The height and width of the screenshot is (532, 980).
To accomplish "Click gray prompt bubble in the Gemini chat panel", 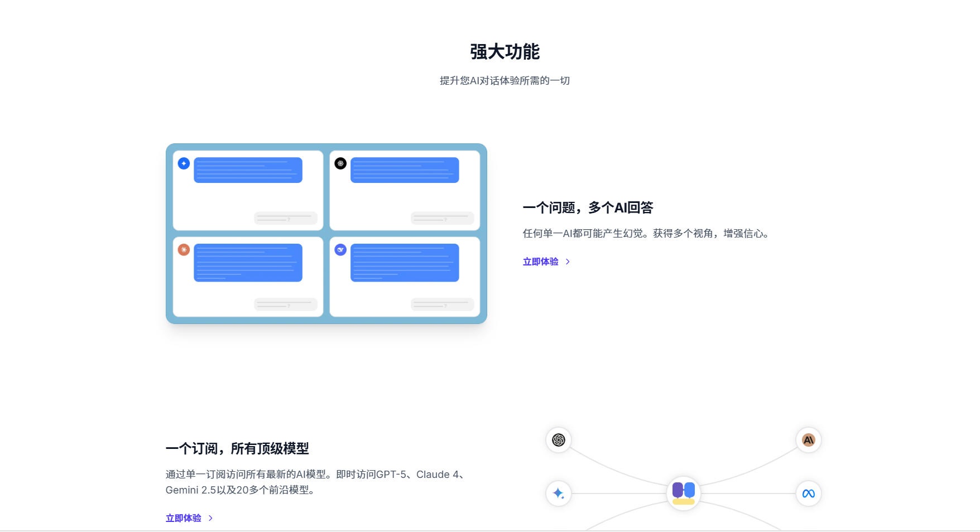I will pos(286,218).
